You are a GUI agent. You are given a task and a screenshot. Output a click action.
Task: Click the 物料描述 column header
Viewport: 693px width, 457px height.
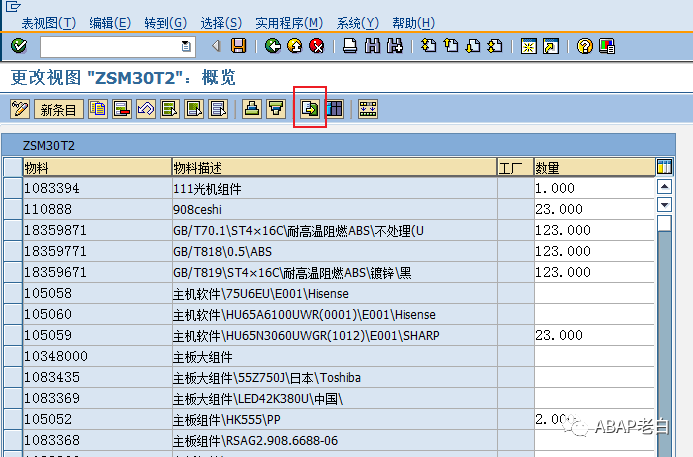[x=335, y=168]
